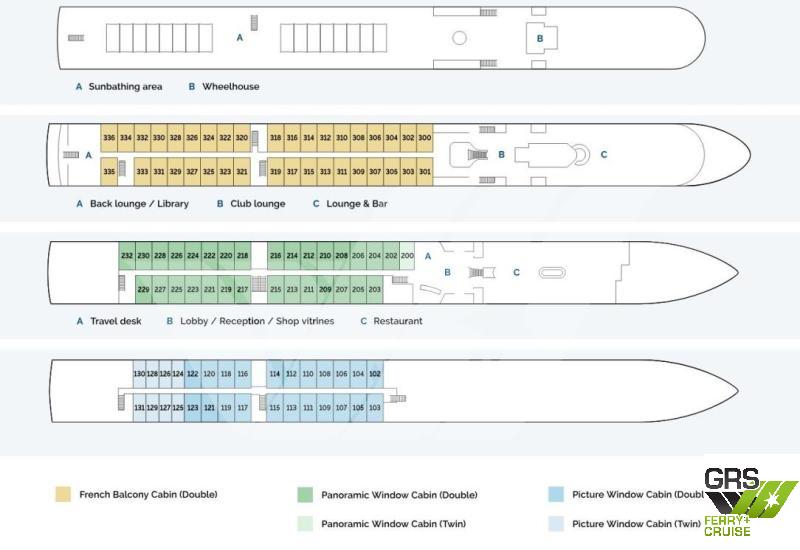
Task: Choose cabin 335 near the back lounge
Action: [109, 172]
